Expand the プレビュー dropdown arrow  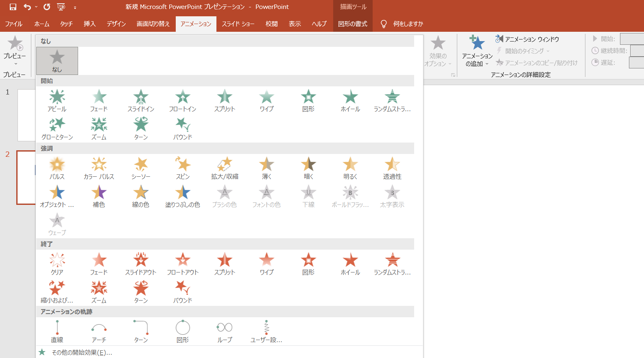[x=15, y=64]
